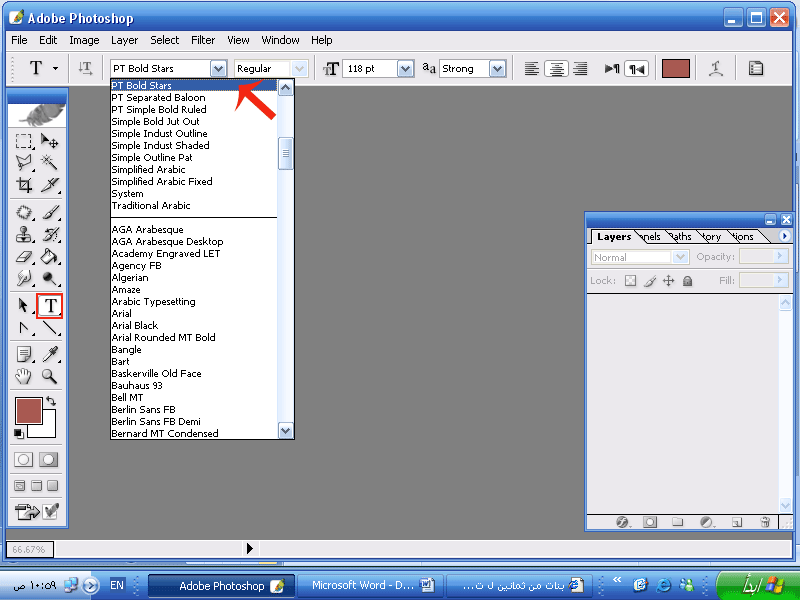This screenshot has width=800, height=600.
Task: Choose the Paint Bucket tool
Action: tap(50, 257)
